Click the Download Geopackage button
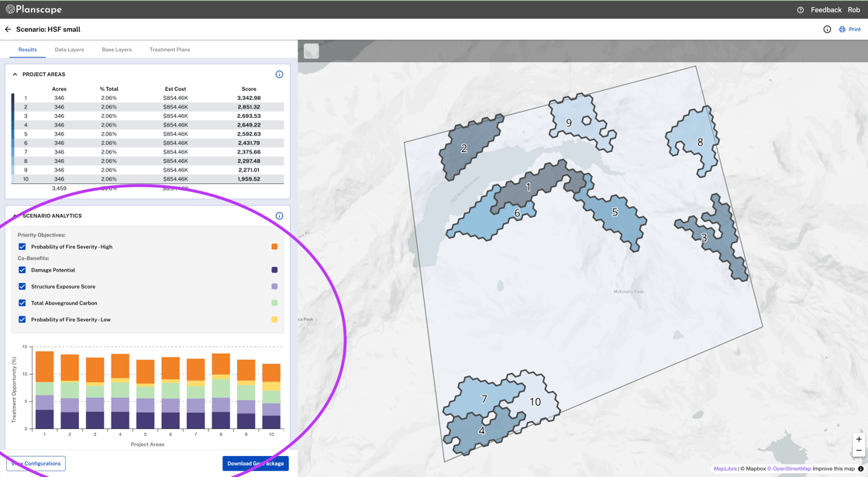Screen dimensions: 868x477 pos(256,463)
